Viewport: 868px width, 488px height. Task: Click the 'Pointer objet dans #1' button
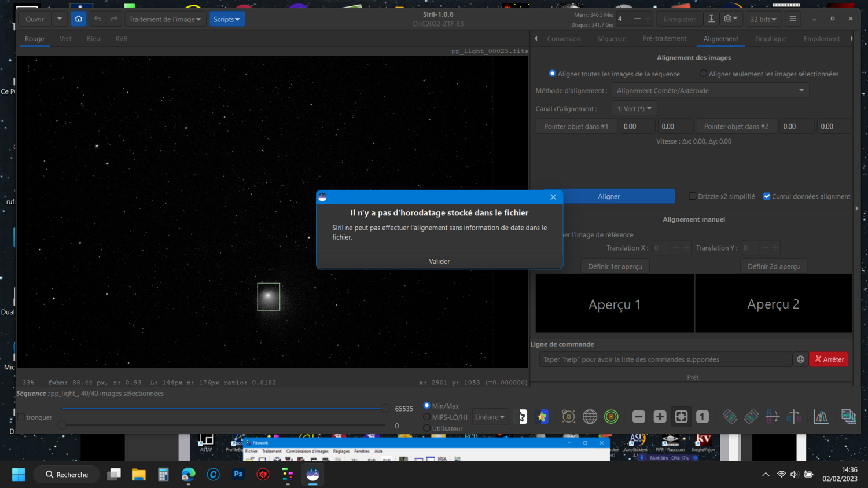pos(576,126)
